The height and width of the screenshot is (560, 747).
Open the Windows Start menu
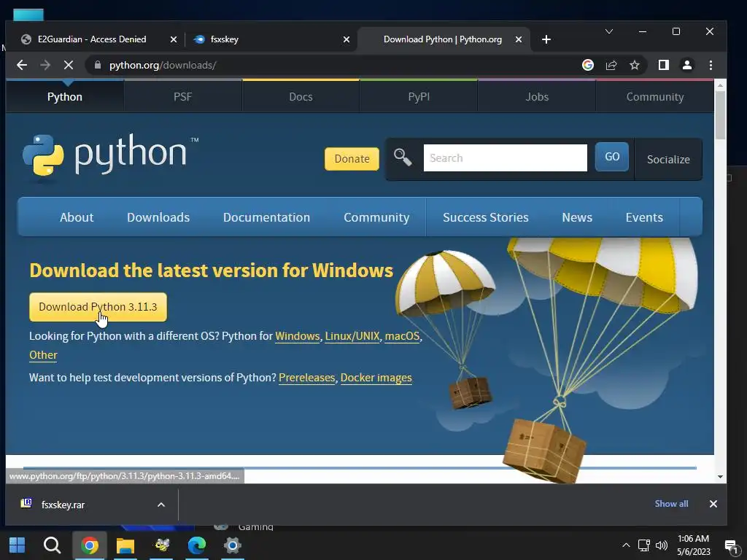click(18, 545)
